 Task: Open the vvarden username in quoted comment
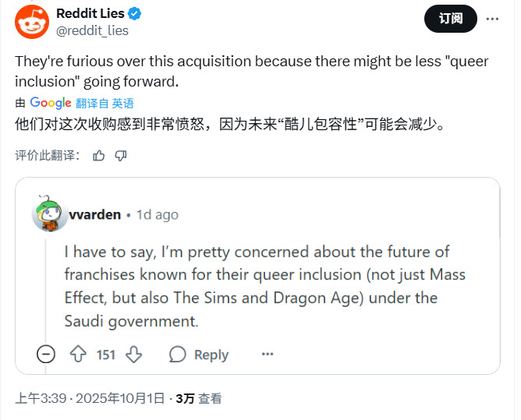coord(95,214)
